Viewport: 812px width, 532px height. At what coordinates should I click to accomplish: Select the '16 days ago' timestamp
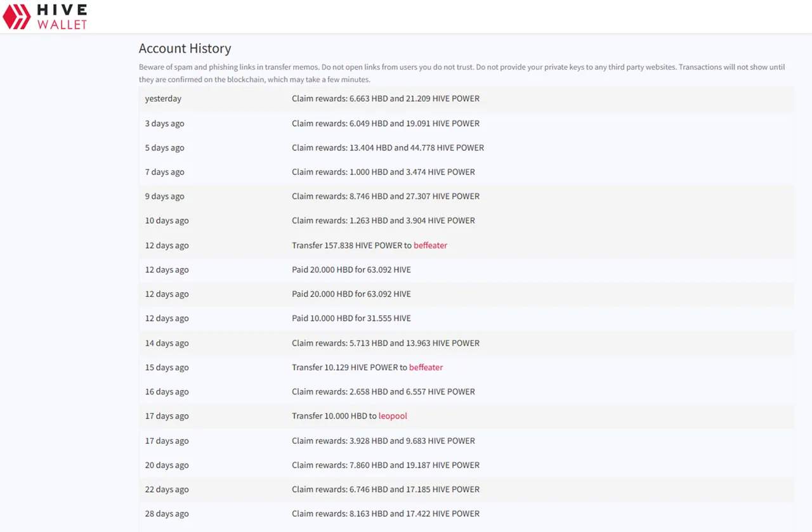pos(167,392)
